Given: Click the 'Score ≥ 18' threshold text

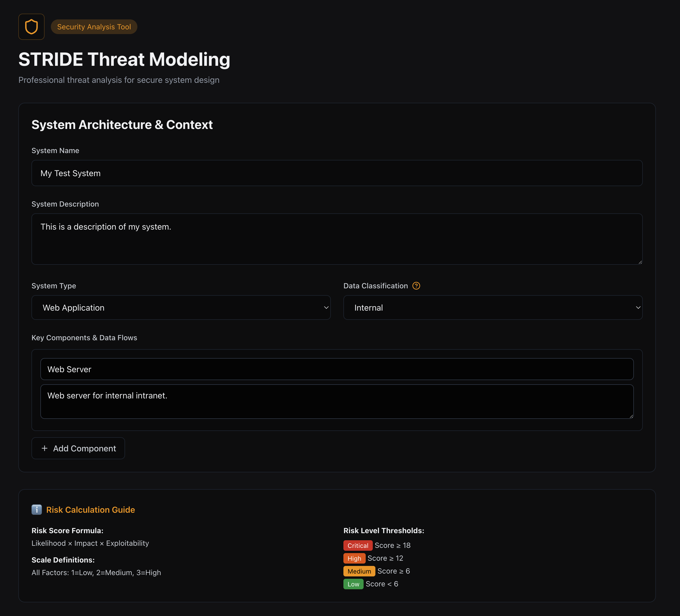Looking at the screenshot, I should click(393, 545).
